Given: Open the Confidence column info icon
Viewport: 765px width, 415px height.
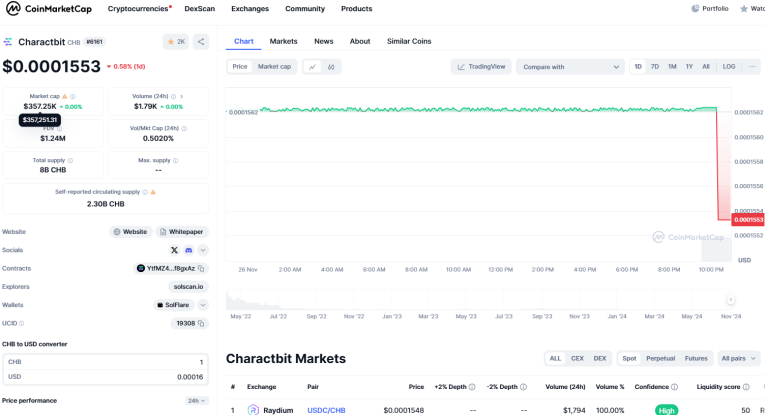Looking at the screenshot, I should point(675,387).
